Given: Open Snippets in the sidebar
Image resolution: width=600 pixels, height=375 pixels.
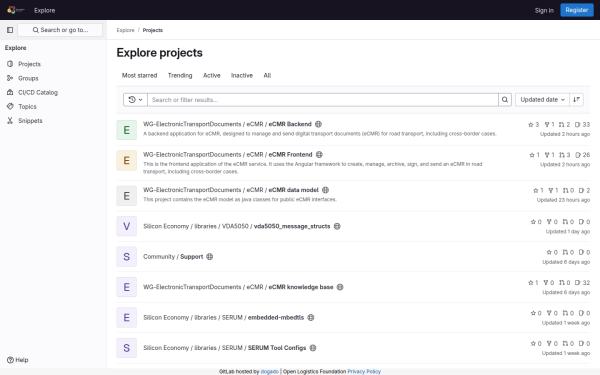Looking at the screenshot, I should click(x=53, y=121).
